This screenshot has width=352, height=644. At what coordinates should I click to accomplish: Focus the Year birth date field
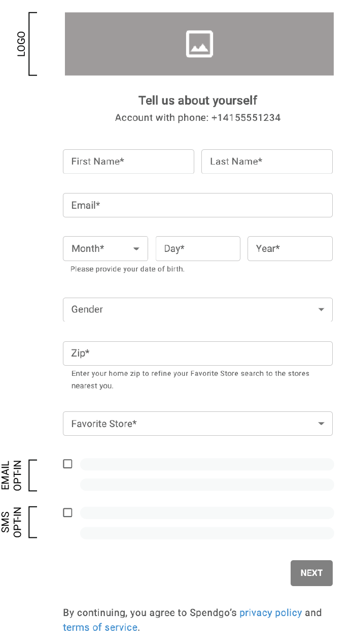(290, 249)
